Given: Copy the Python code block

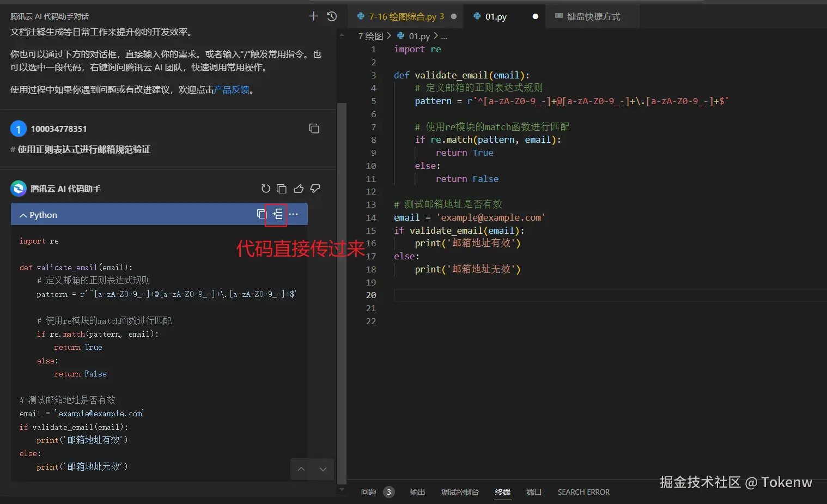Looking at the screenshot, I should pyautogui.click(x=261, y=214).
